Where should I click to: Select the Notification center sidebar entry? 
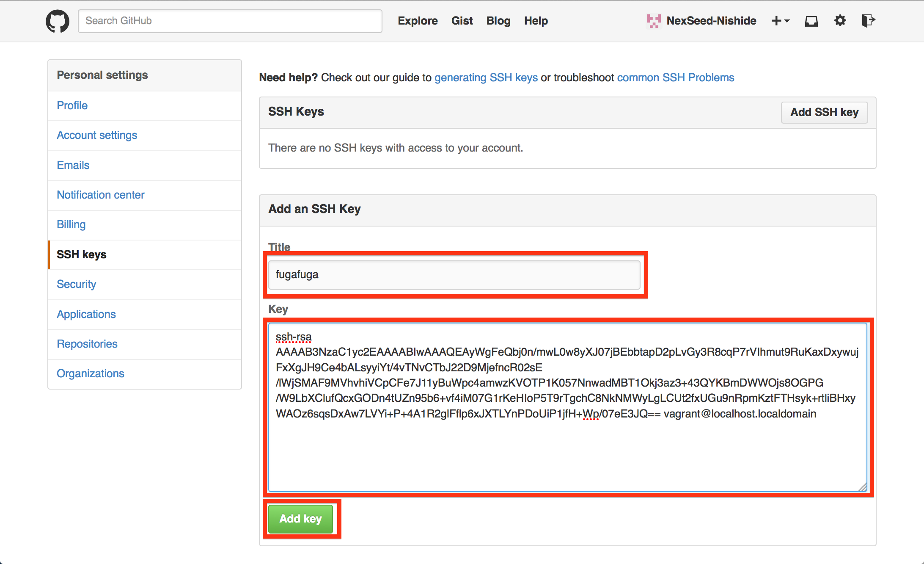click(x=100, y=195)
